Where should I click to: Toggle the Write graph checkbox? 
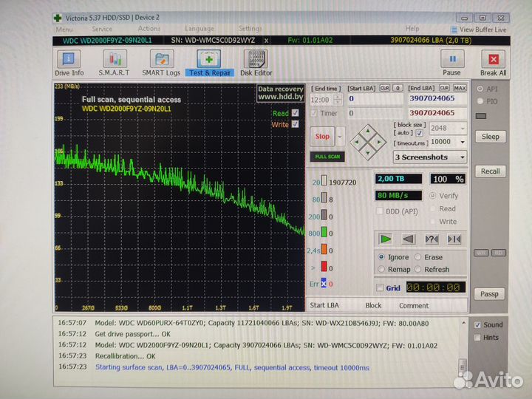[x=295, y=124]
